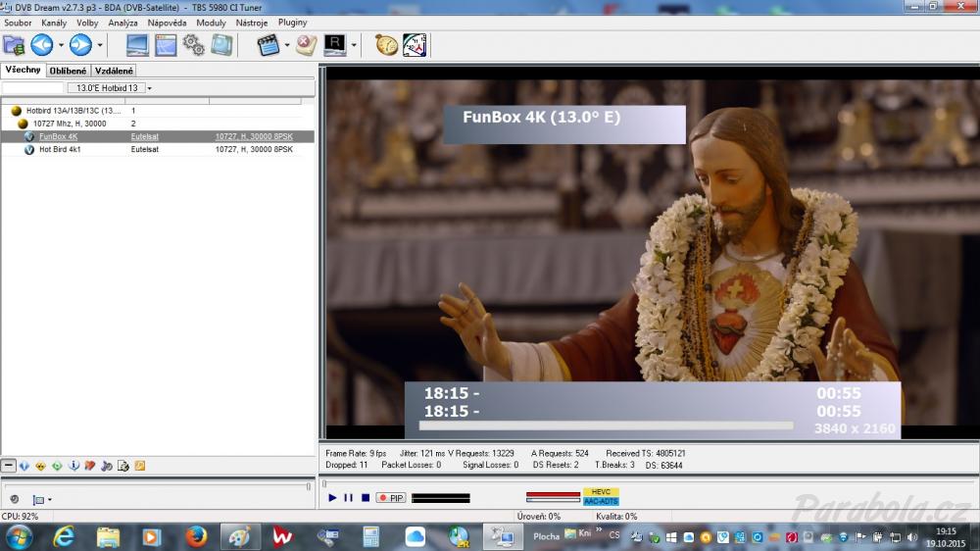The width and height of the screenshot is (980, 551).
Task: Toggle the PIP record button
Action: [391, 498]
